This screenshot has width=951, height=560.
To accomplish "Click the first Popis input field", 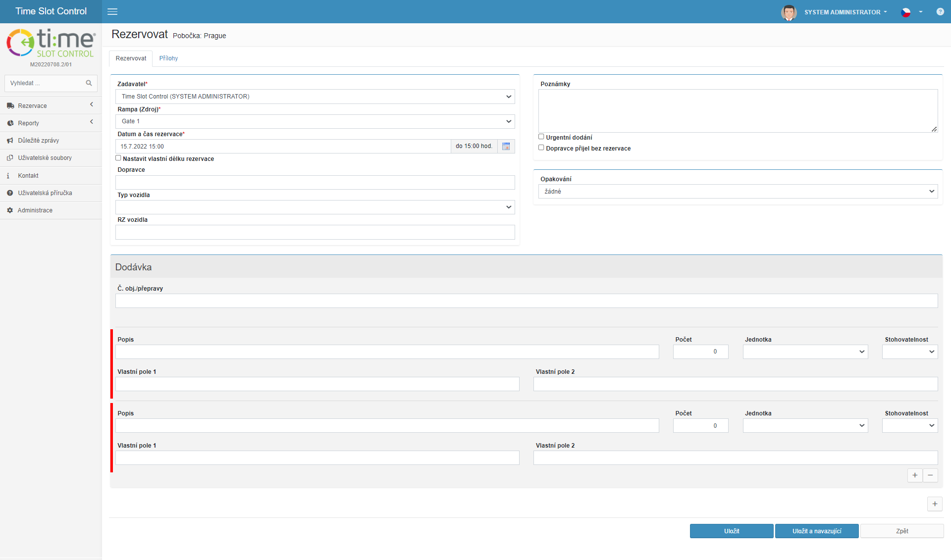I will coord(387,352).
